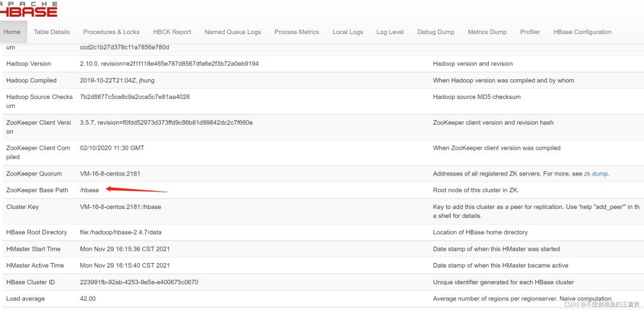644x310 pixels.
Task: Click the /hbase base path value
Action: click(90, 190)
